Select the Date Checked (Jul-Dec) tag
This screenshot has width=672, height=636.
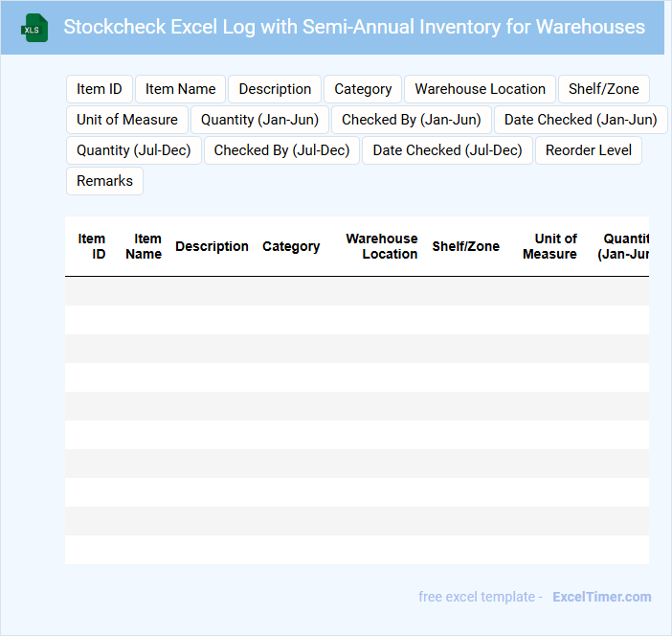coord(447,150)
